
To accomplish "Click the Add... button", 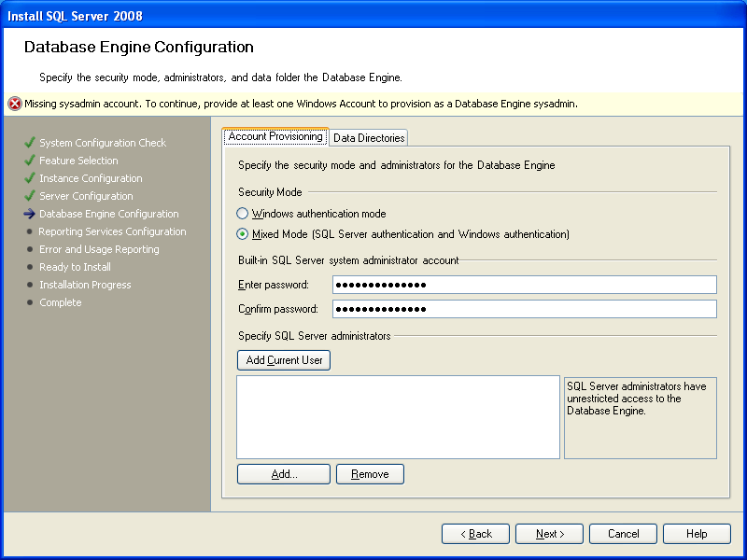I will coord(284,474).
